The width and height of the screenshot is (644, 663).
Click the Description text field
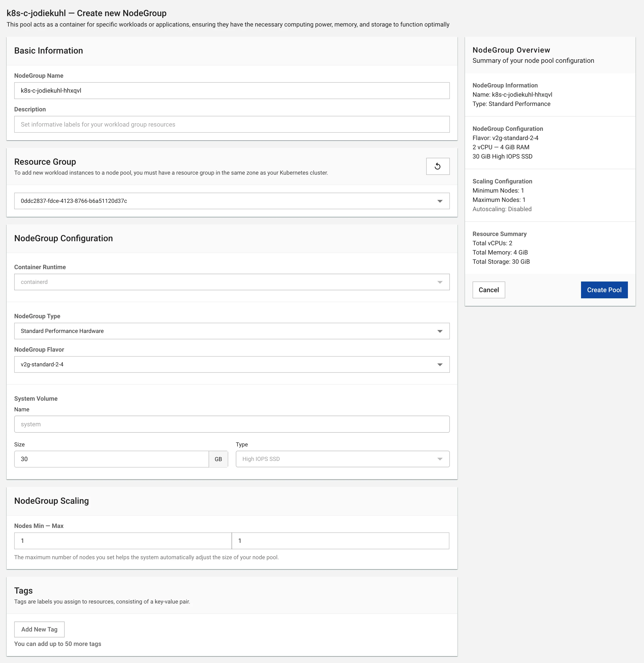232,125
